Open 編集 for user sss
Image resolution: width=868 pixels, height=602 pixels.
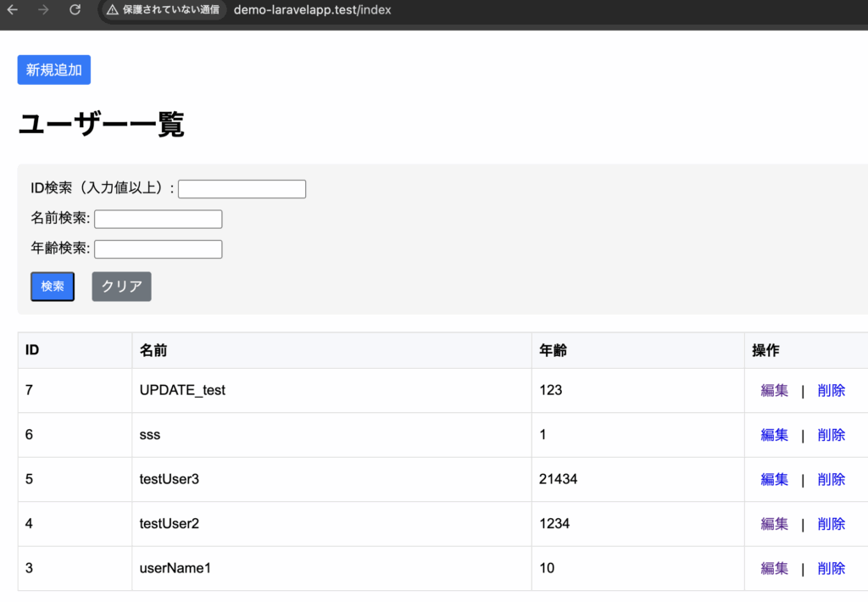point(774,435)
